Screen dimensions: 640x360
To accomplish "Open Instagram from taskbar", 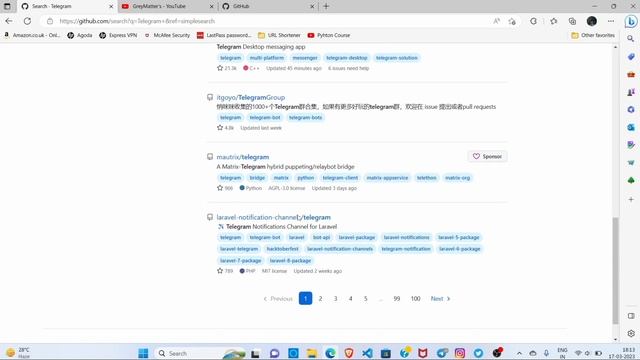I will click(460, 353).
